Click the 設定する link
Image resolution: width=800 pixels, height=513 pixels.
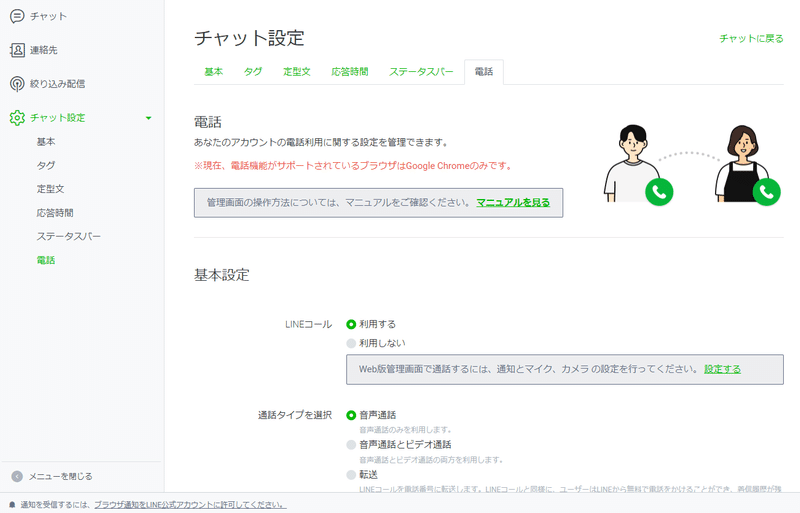point(722,369)
